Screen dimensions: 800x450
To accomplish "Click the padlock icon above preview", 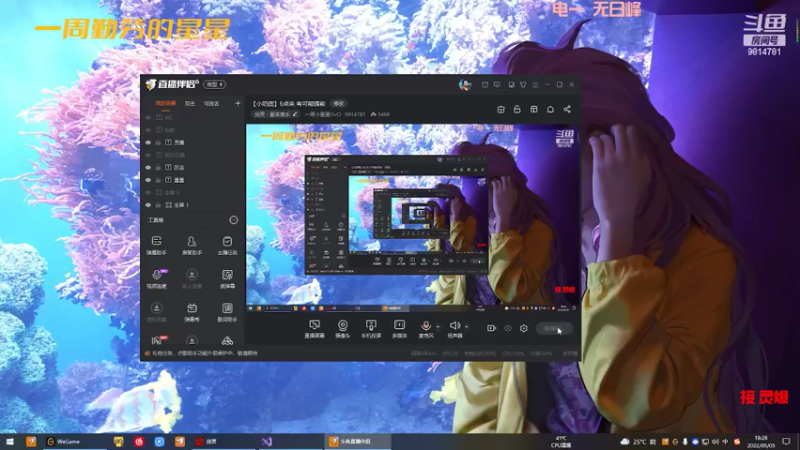I will [517, 109].
